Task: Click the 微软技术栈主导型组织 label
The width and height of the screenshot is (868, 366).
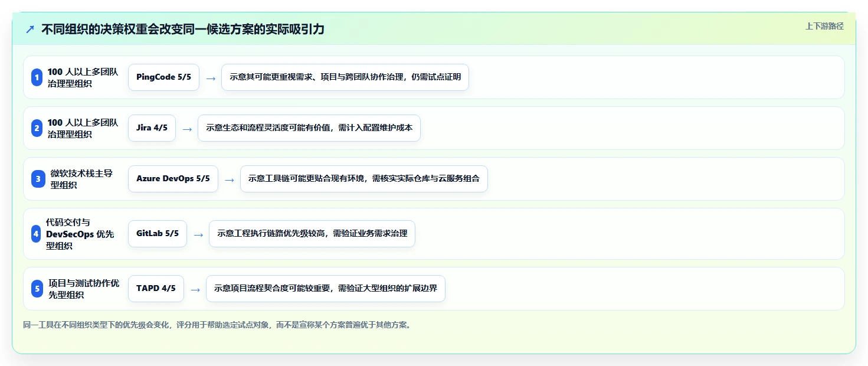Action: coord(81,179)
